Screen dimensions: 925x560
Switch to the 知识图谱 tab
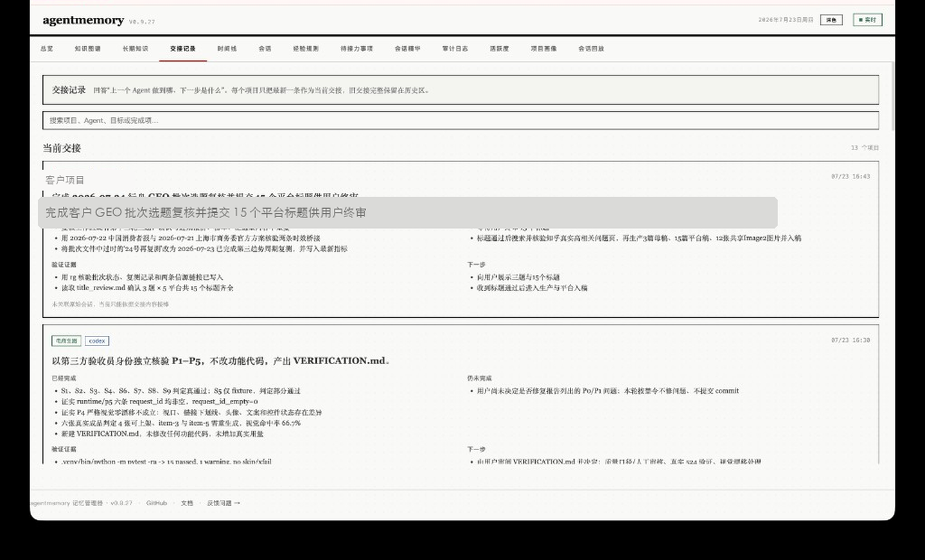pos(87,49)
